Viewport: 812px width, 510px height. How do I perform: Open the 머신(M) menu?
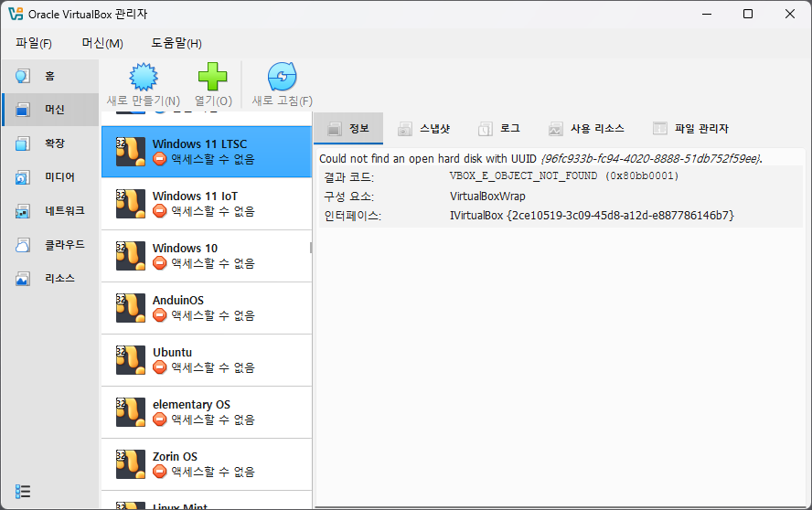click(102, 43)
